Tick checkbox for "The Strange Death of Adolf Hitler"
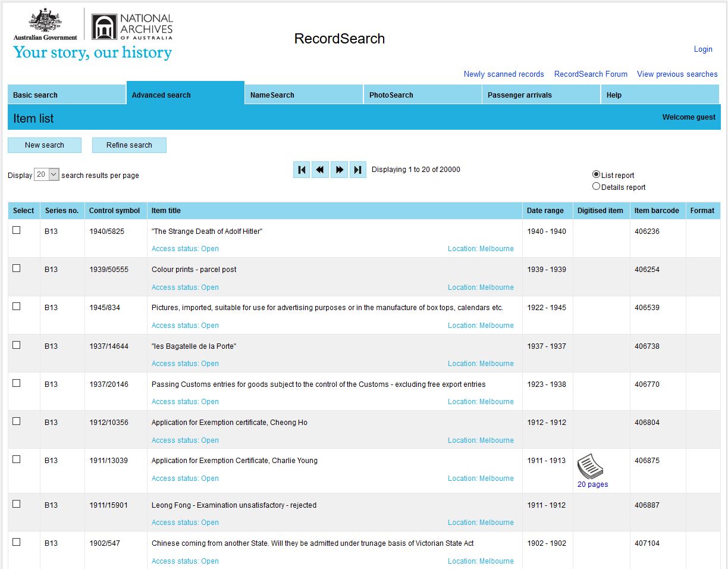Image resolution: width=728 pixels, height=569 pixels. tap(17, 230)
